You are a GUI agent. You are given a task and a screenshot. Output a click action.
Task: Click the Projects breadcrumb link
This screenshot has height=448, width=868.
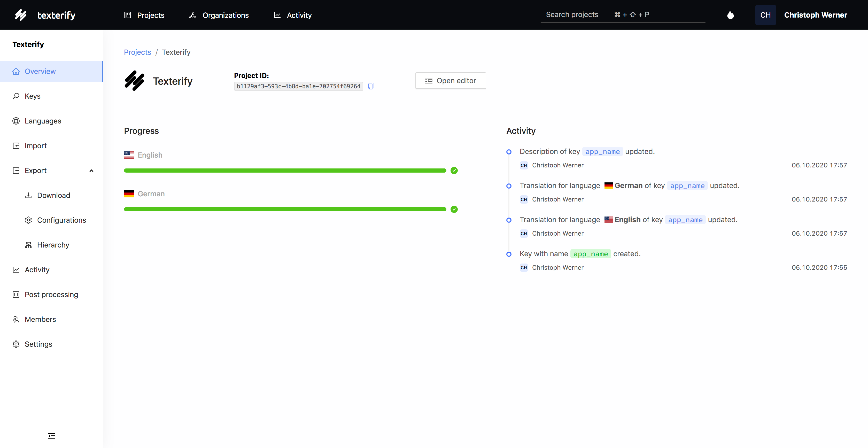[137, 52]
